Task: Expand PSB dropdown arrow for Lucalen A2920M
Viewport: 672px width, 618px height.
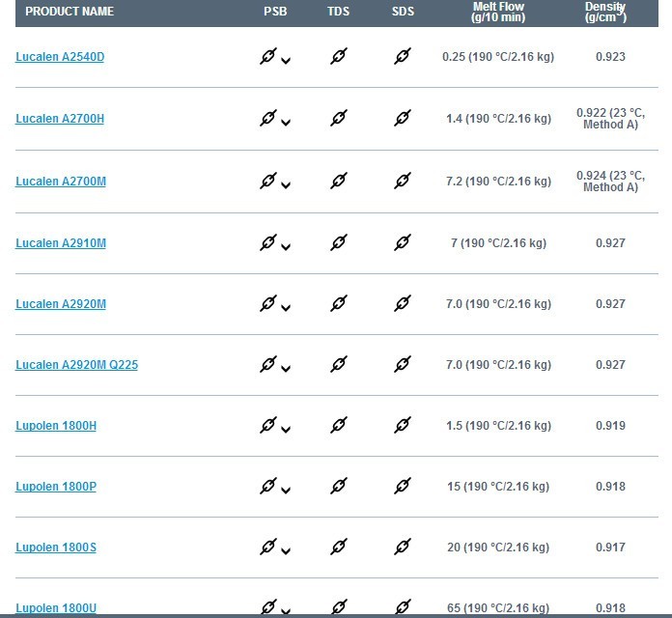Action: pyautogui.click(x=286, y=308)
